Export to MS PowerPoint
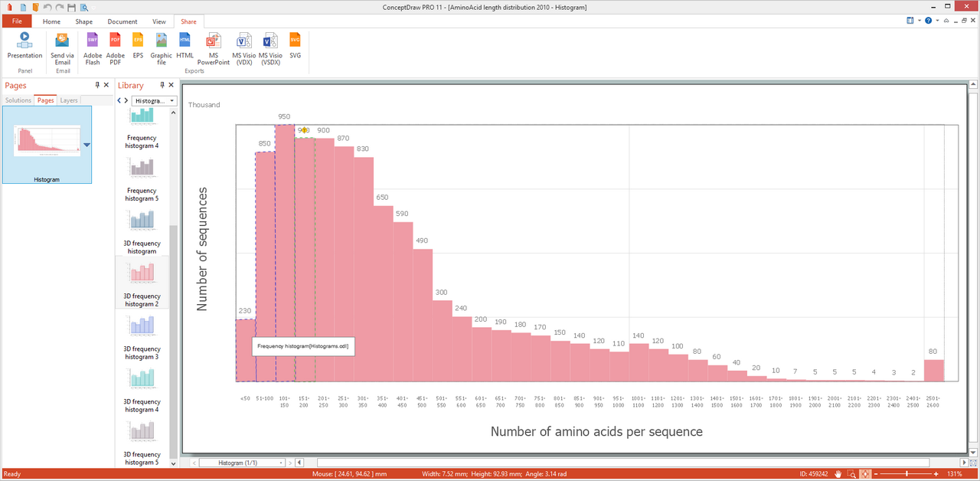The image size is (980, 481). pos(214,48)
